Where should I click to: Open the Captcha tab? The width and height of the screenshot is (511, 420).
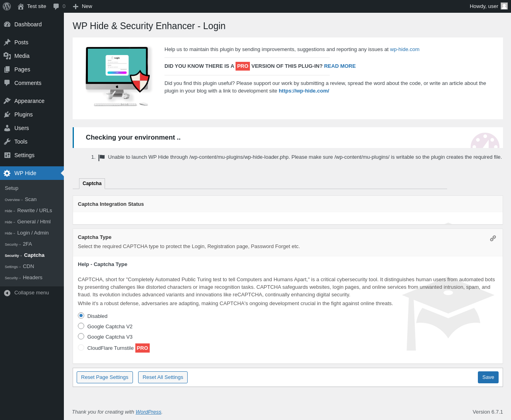(92, 183)
